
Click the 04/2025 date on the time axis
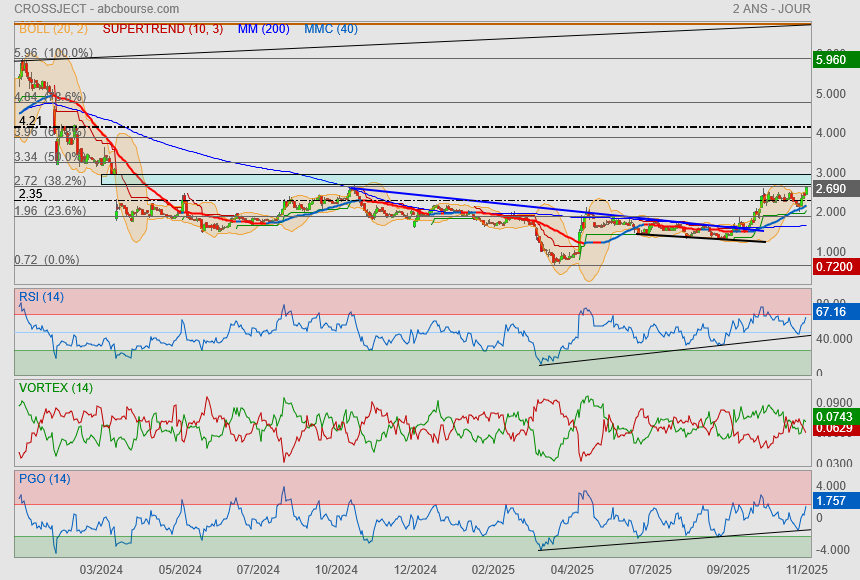[x=571, y=570]
